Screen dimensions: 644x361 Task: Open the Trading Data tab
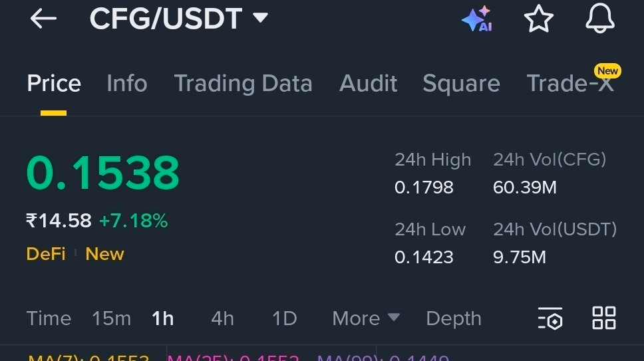coord(243,83)
